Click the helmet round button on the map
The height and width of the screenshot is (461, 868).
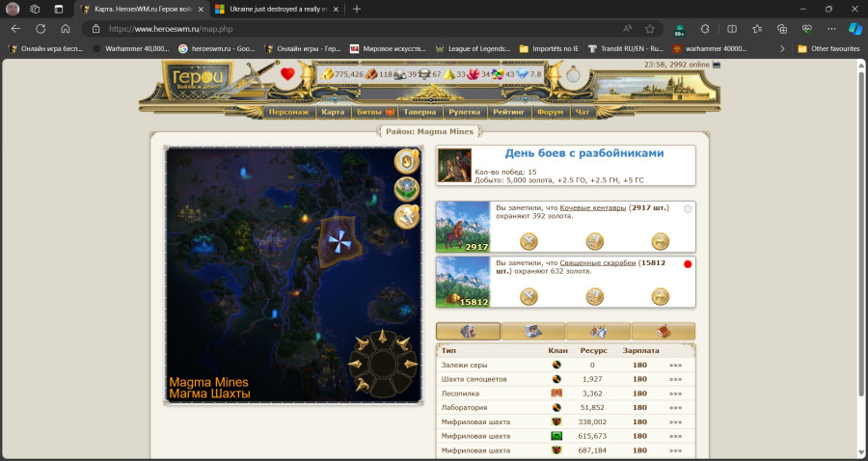406,189
